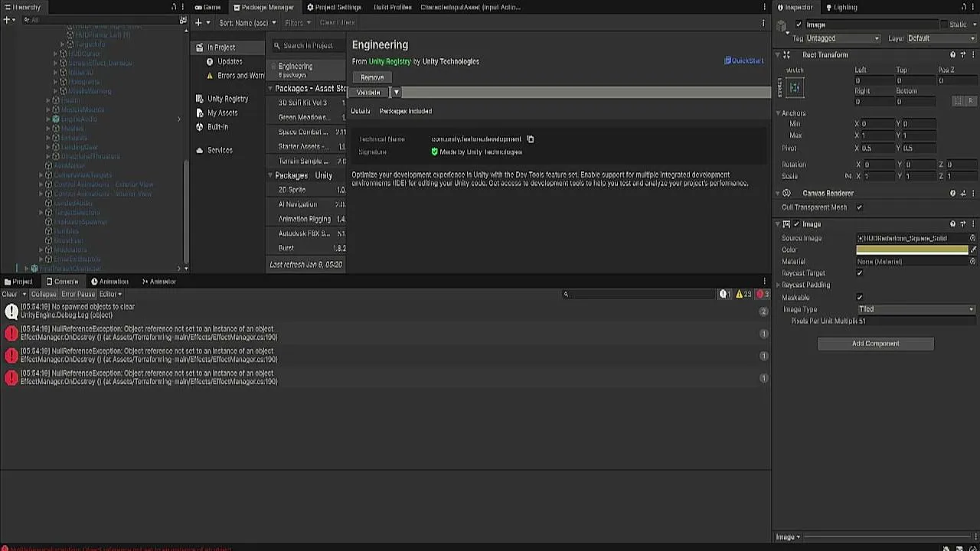Image resolution: width=980 pixels, height=551 pixels.
Task: Switch to the Project tab
Action: (18, 282)
